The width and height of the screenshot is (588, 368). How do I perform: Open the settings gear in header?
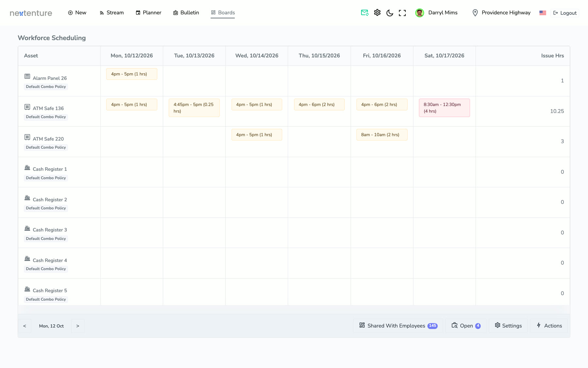tap(377, 13)
